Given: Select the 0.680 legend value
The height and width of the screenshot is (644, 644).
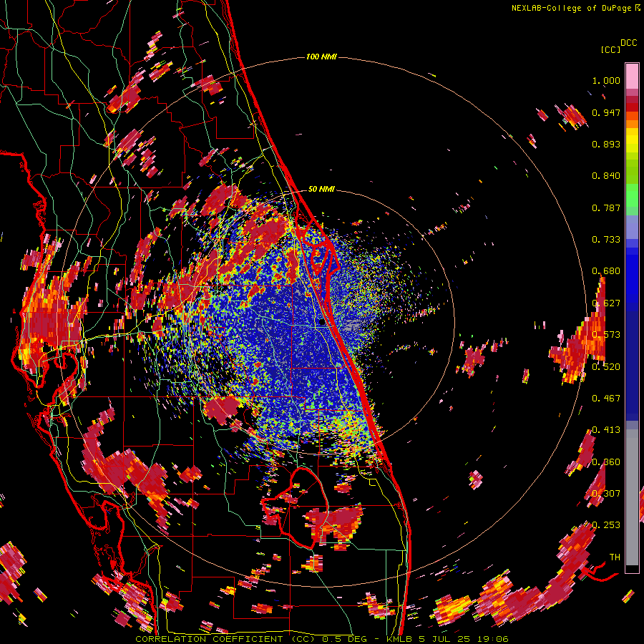Looking at the screenshot, I should pyautogui.click(x=606, y=271).
